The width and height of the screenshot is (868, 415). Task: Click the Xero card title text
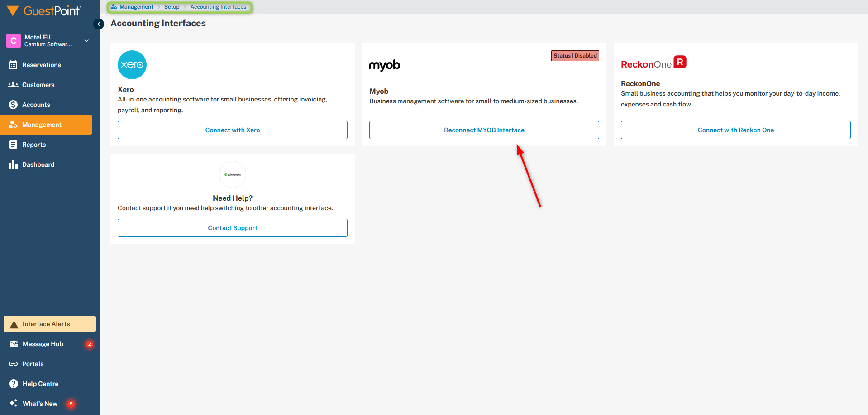click(126, 89)
